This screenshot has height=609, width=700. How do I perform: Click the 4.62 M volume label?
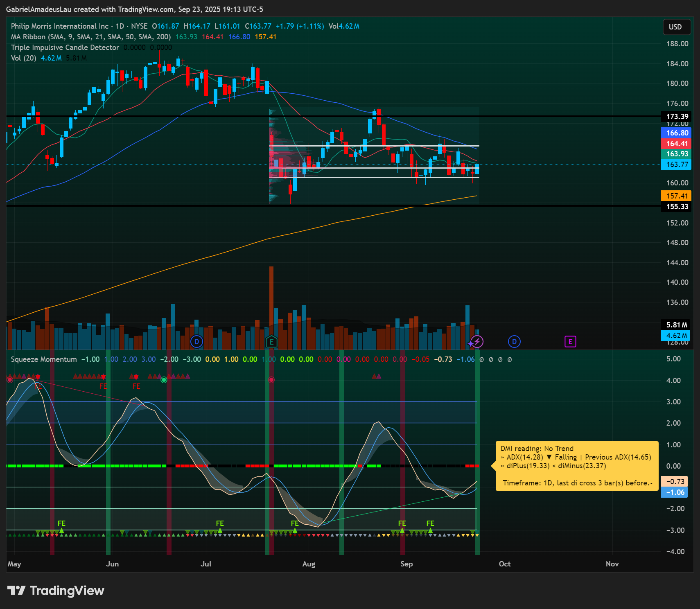[x=676, y=336]
